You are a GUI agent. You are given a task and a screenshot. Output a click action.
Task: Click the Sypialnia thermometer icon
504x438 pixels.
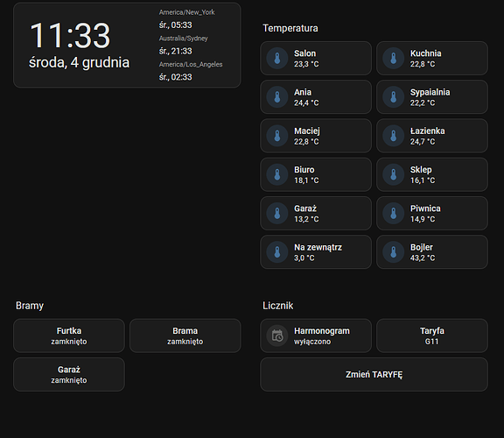tap(393, 97)
